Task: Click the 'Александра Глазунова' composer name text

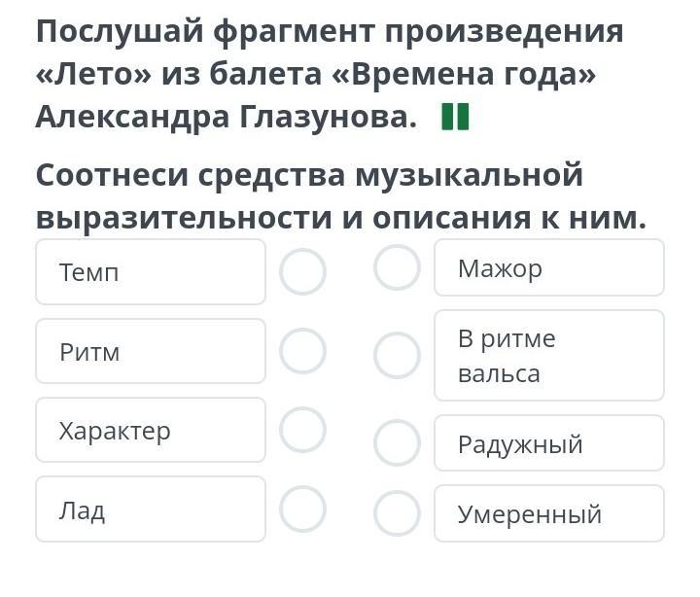Action: coord(226,118)
